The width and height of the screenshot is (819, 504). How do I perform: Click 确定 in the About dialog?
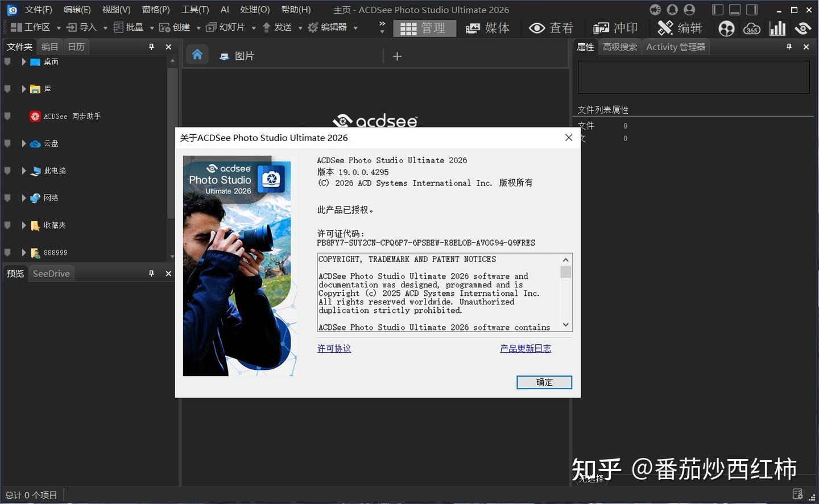[544, 382]
